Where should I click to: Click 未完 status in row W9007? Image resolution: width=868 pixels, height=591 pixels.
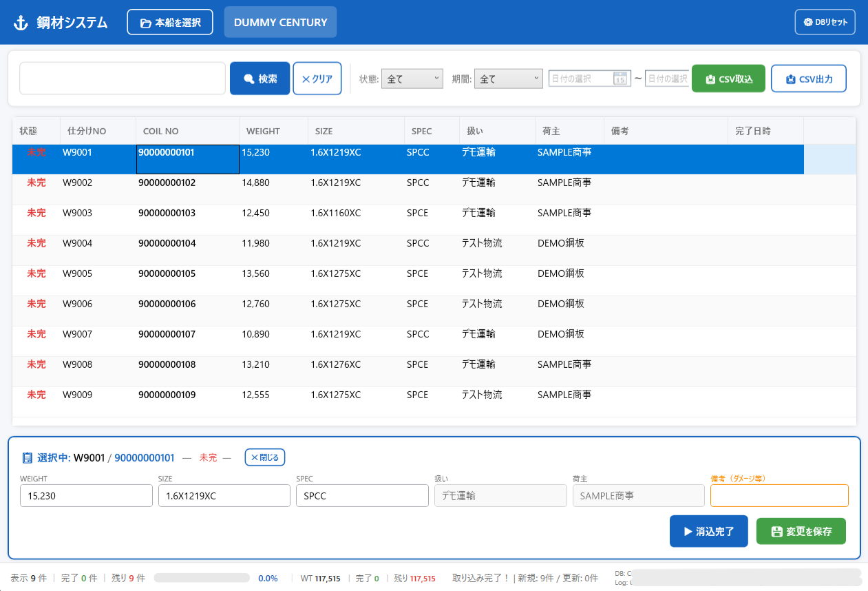click(x=36, y=334)
